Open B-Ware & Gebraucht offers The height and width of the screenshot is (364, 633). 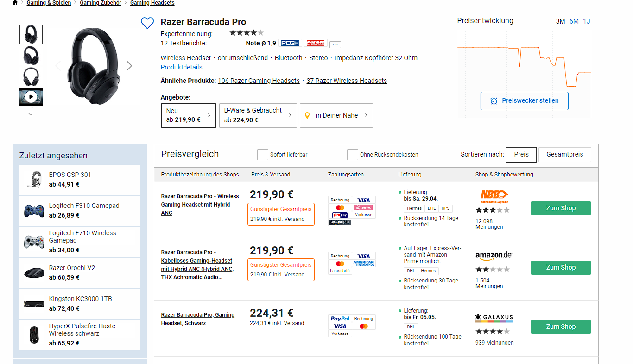click(258, 115)
